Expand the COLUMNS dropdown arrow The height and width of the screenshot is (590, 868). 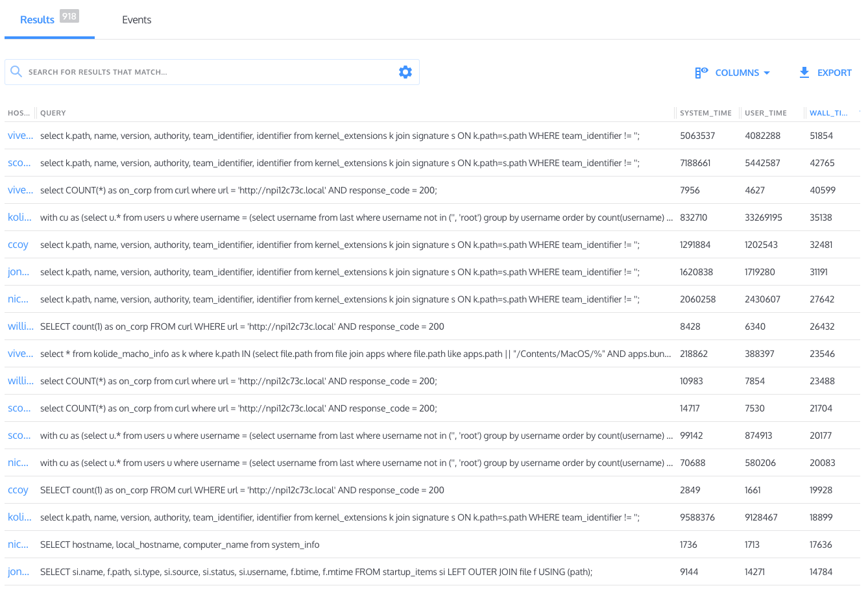tap(767, 73)
